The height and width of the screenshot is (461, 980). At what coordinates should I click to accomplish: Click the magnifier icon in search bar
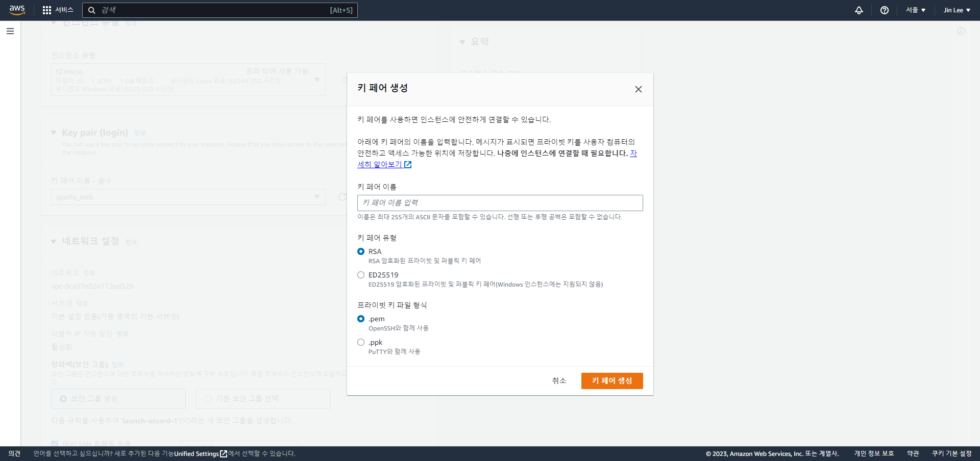click(92, 10)
